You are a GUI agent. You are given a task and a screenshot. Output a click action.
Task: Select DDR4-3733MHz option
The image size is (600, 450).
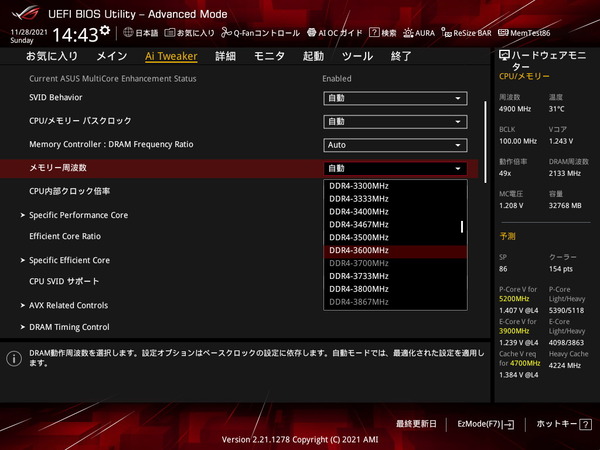coord(395,276)
